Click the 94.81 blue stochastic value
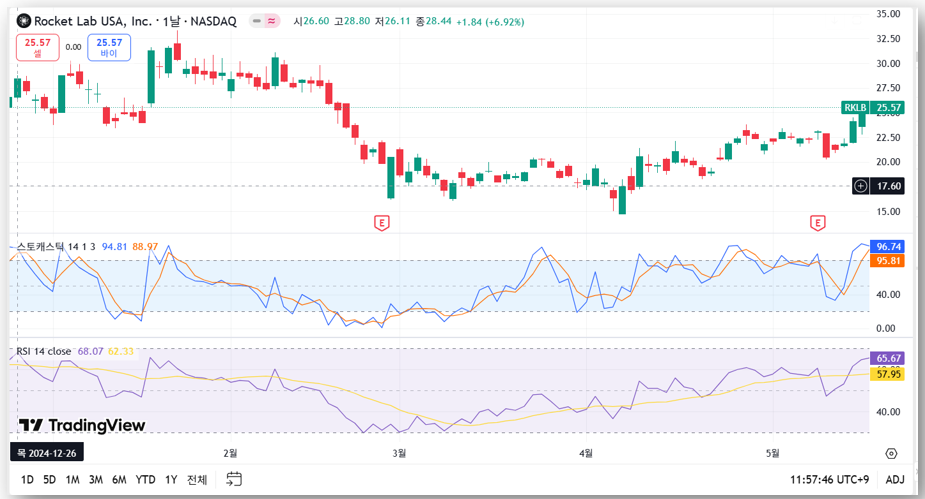The image size is (925, 499). point(114,247)
